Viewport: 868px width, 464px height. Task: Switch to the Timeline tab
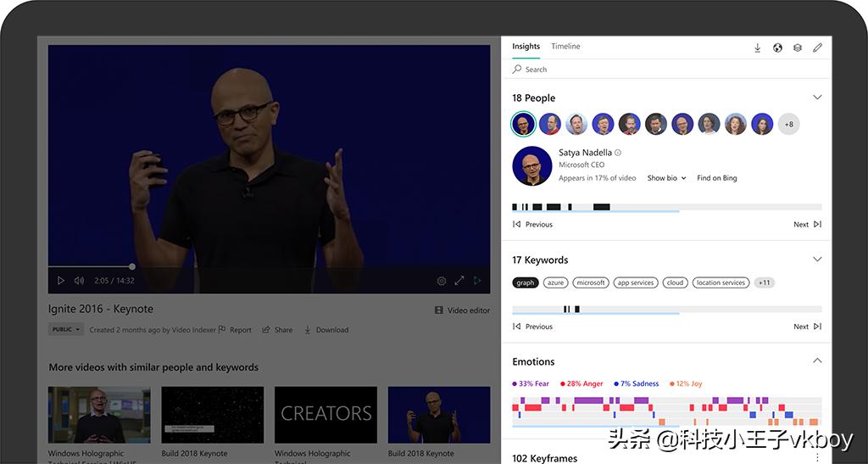565,47
